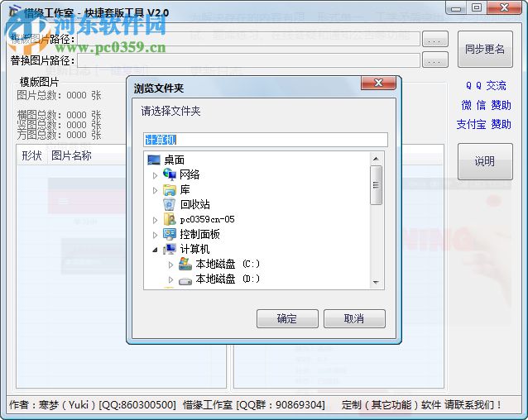The width and height of the screenshot is (528, 420).
Task: Open the 微信 赞助 link
Action: coord(486,105)
